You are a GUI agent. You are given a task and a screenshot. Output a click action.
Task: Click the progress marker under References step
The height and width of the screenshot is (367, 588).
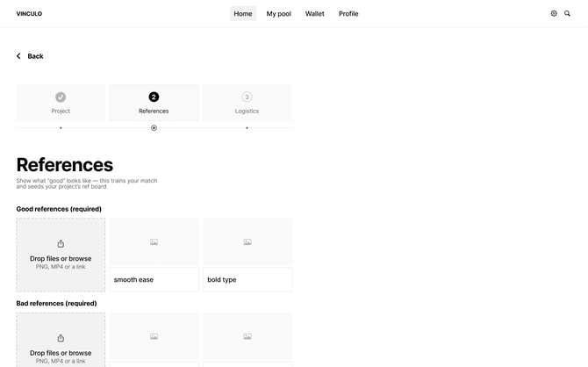click(154, 128)
